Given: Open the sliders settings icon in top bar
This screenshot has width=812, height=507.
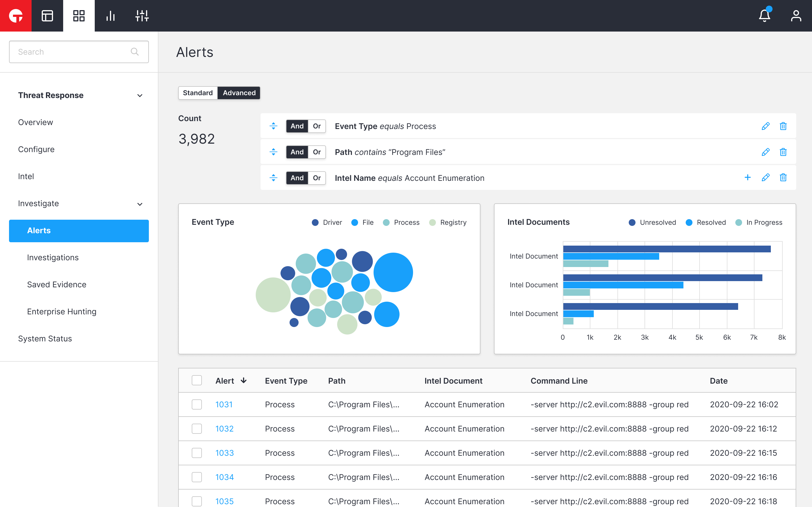Looking at the screenshot, I should pos(142,16).
